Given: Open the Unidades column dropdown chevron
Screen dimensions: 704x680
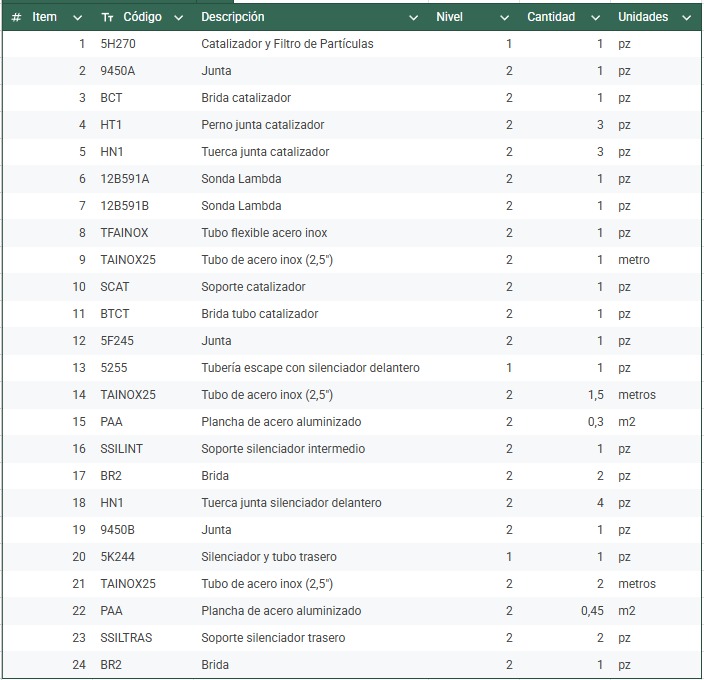Looking at the screenshot, I should point(687,17).
